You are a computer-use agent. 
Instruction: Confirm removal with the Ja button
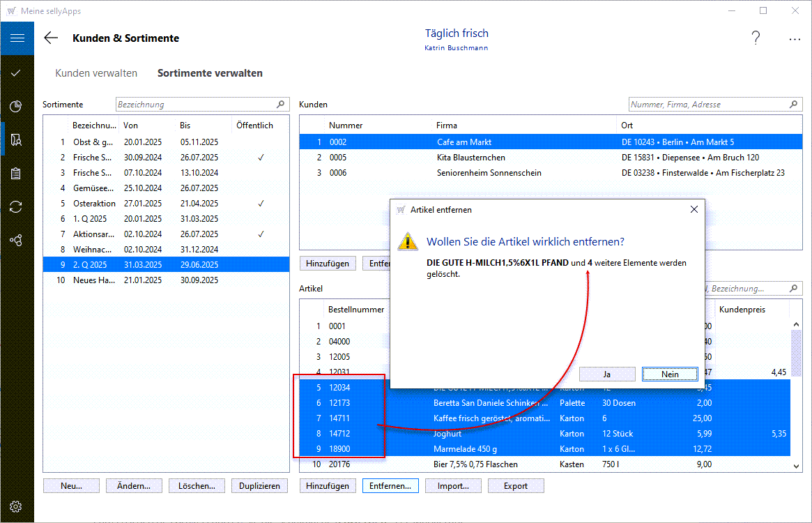(606, 374)
